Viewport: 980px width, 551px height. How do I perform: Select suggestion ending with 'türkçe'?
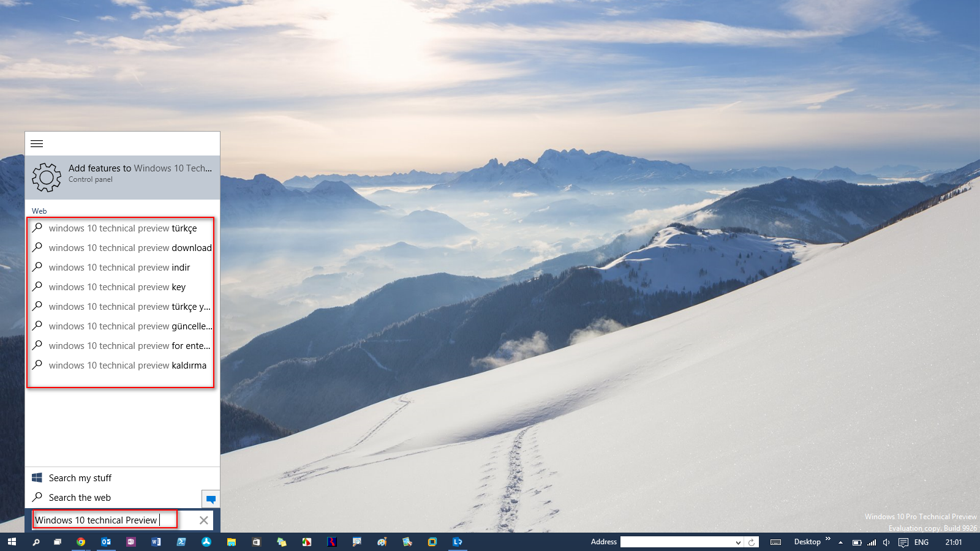123,228
